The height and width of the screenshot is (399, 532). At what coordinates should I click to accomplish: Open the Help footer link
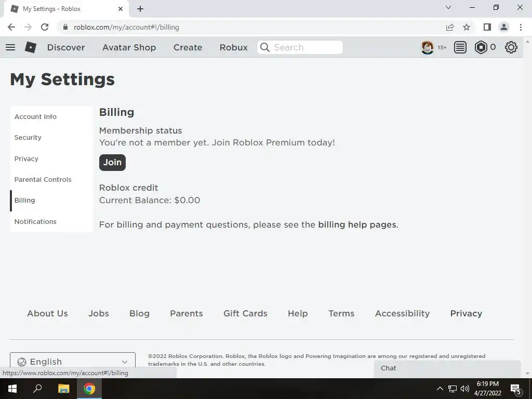coord(298,313)
